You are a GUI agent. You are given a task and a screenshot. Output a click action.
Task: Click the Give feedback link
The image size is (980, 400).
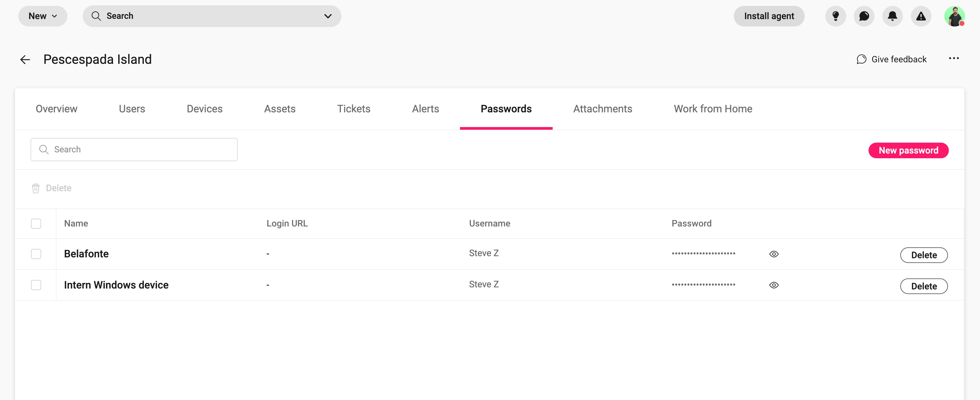point(891,59)
